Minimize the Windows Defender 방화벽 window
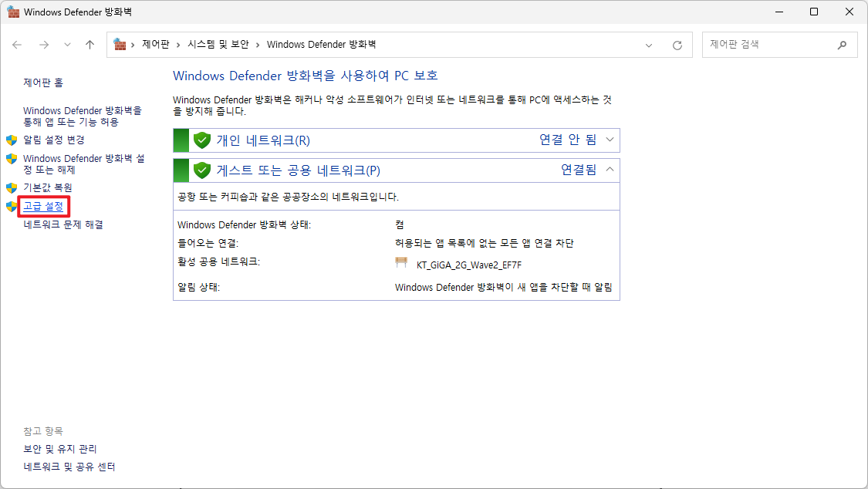The image size is (868, 489). tap(779, 12)
